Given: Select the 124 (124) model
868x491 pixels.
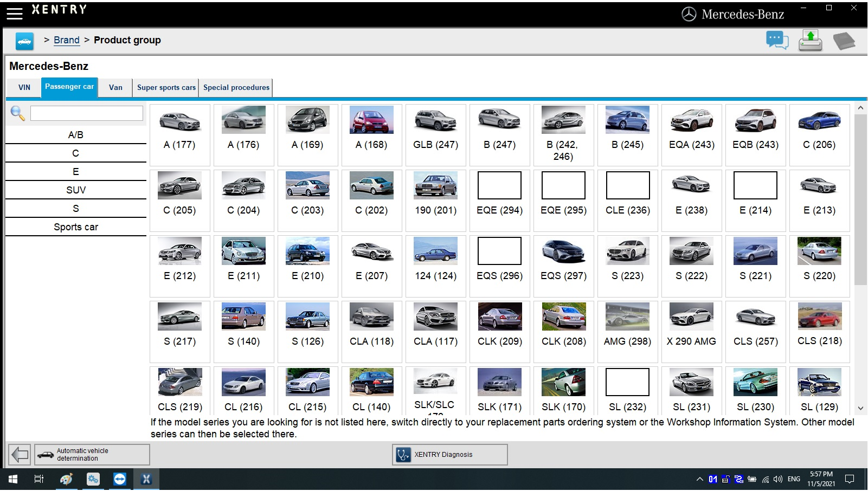Looking at the screenshot, I should pyautogui.click(x=436, y=266).
